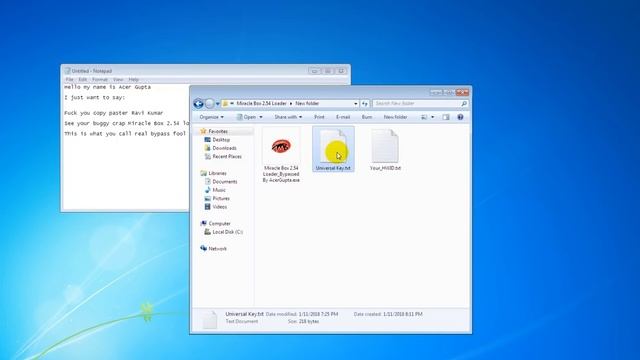Expand address bar history dropdown

tap(356, 104)
